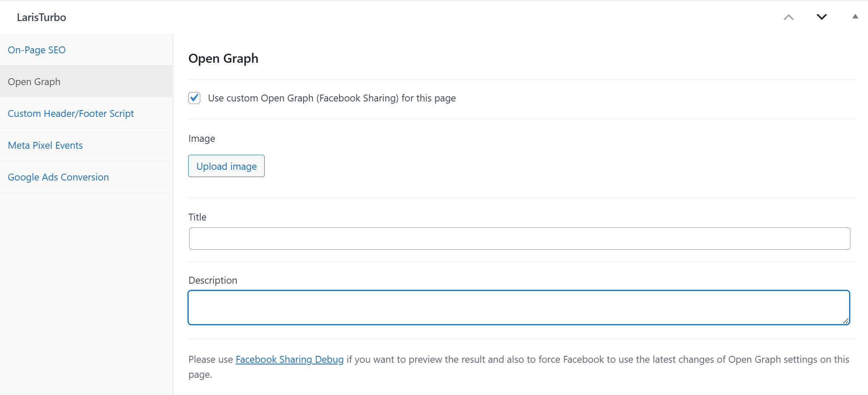
Task: Click the Title field label
Action: [197, 217]
